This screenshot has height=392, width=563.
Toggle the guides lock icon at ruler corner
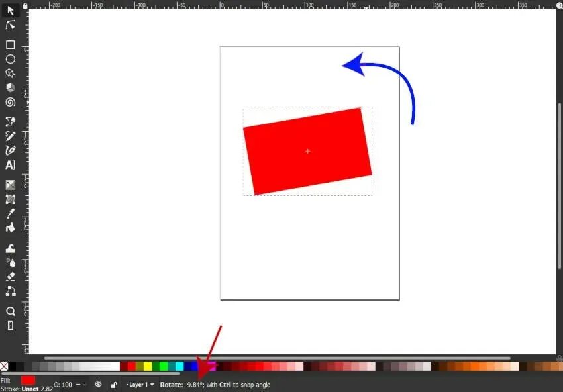click(x=25, y=5)
